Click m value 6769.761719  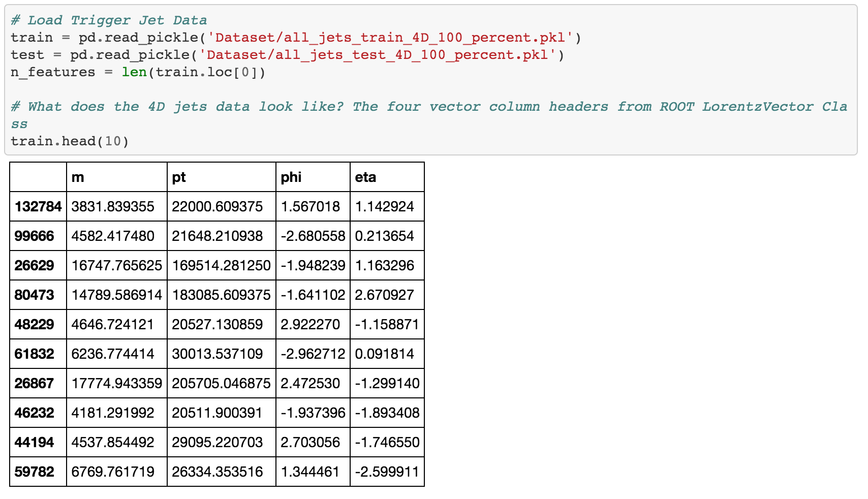pyautogui.click(x=113, y=472)
